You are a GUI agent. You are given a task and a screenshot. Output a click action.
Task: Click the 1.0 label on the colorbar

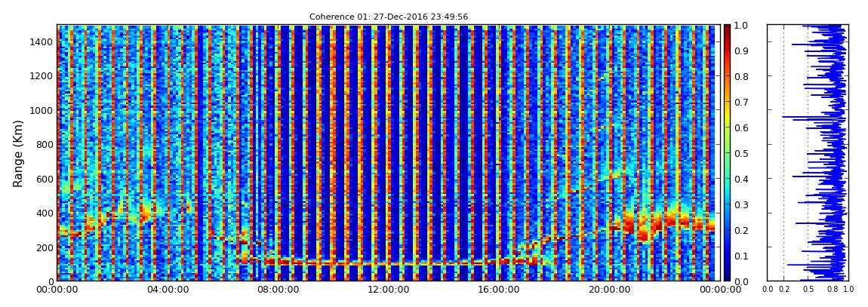pos(742,26)
